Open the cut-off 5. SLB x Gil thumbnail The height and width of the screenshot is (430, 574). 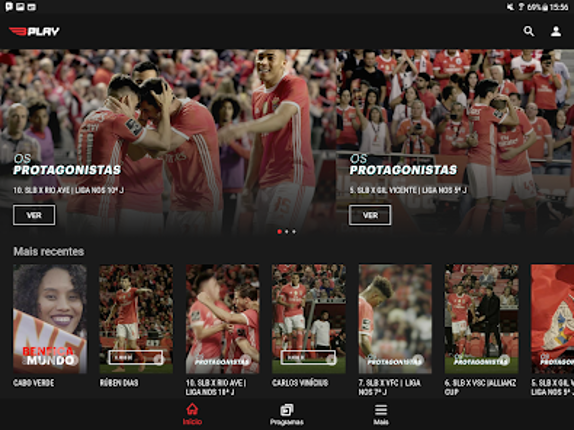tap(552, 319)
